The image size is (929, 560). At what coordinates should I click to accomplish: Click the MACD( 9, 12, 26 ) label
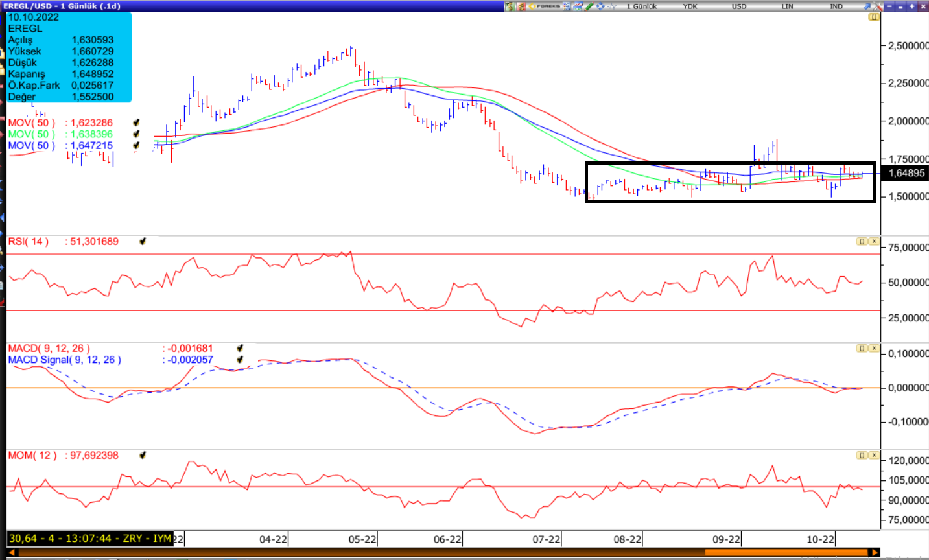coord(49,348)
